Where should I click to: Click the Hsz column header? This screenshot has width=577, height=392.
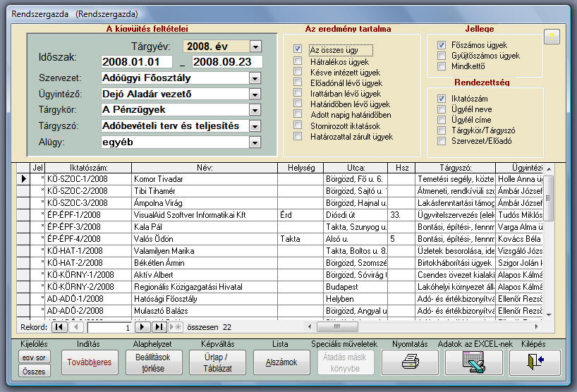(401, 168)
